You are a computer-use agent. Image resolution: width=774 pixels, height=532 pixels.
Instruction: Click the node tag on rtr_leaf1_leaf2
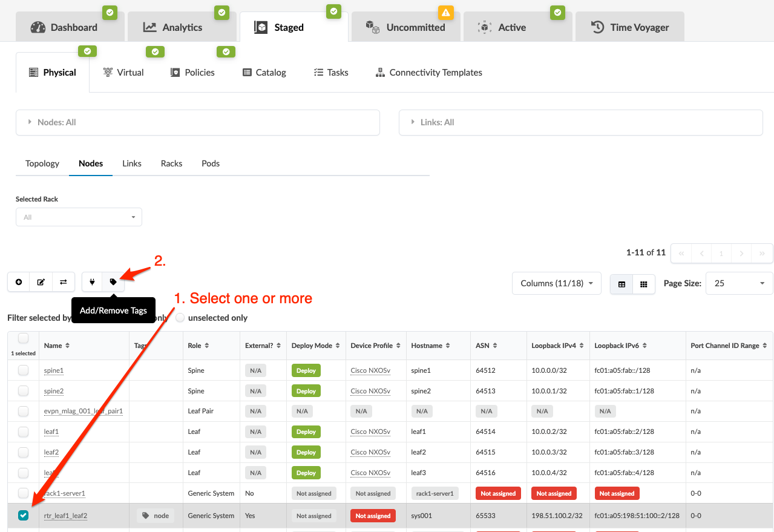156,516
